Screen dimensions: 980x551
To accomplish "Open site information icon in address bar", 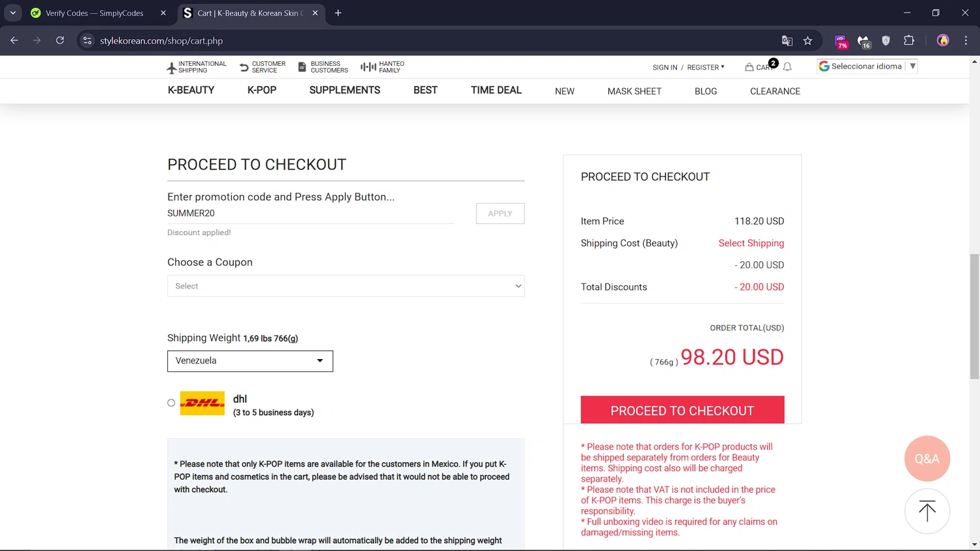I will coord(88,40).
